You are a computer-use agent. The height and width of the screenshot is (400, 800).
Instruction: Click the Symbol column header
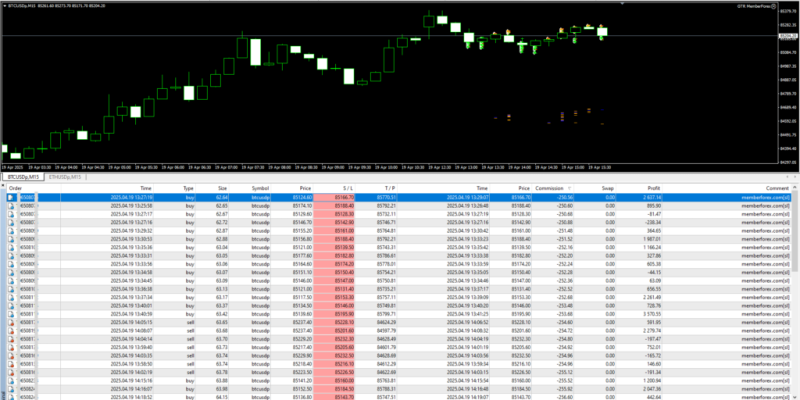click(260, 188)
